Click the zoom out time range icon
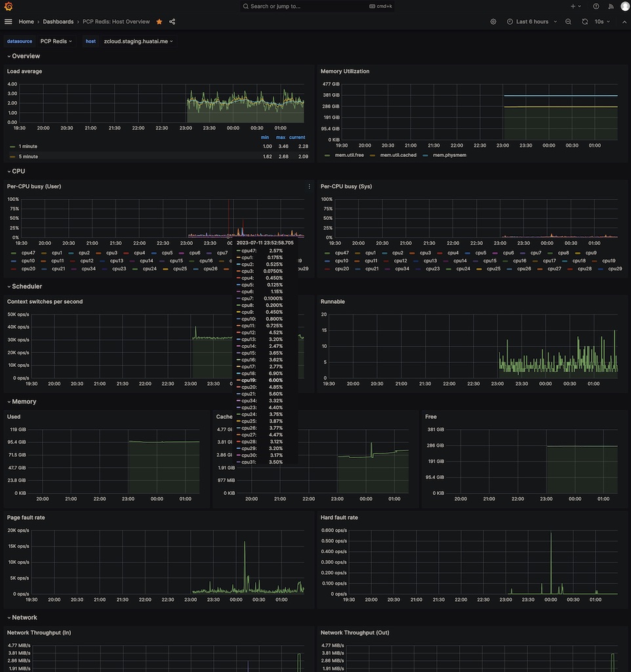631x672 pixels. 569,22
